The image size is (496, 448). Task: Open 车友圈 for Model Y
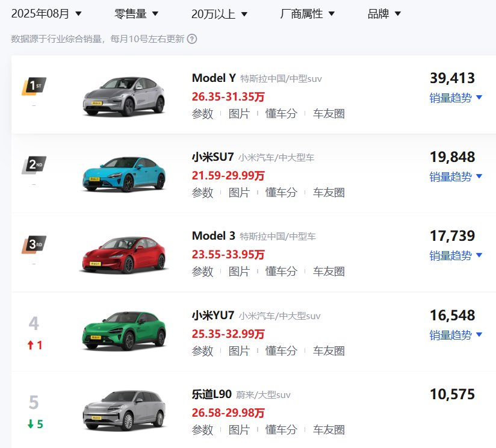tap(329, 114)
